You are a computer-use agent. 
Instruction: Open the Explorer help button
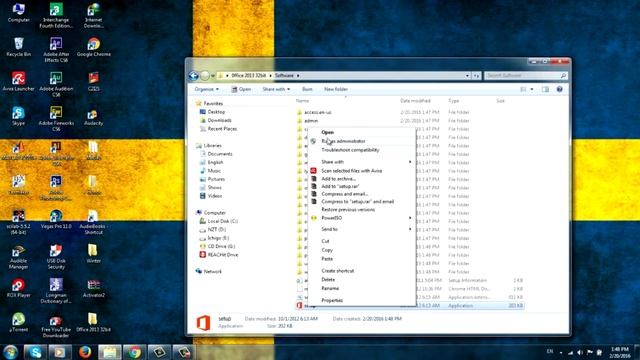point(560,89)
